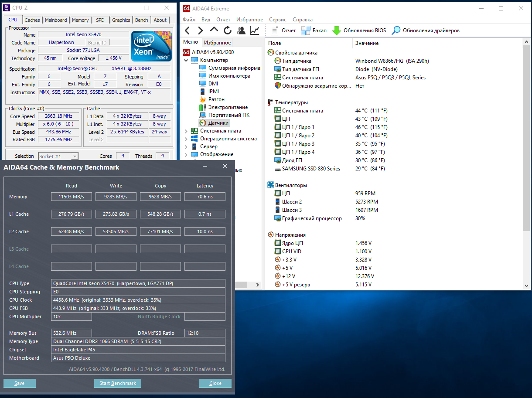Switch to the Caches tab in CPU-Z

32,20
